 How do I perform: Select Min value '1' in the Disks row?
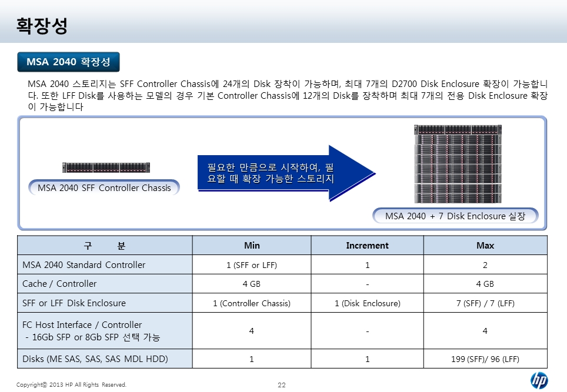coord(252,359)
